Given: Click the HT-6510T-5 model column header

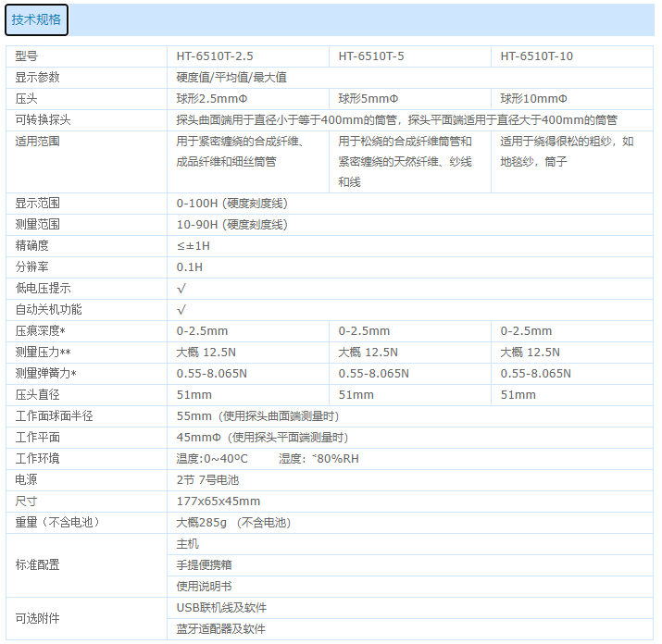Looking at the screenshot, I should (x=371, y=56).
